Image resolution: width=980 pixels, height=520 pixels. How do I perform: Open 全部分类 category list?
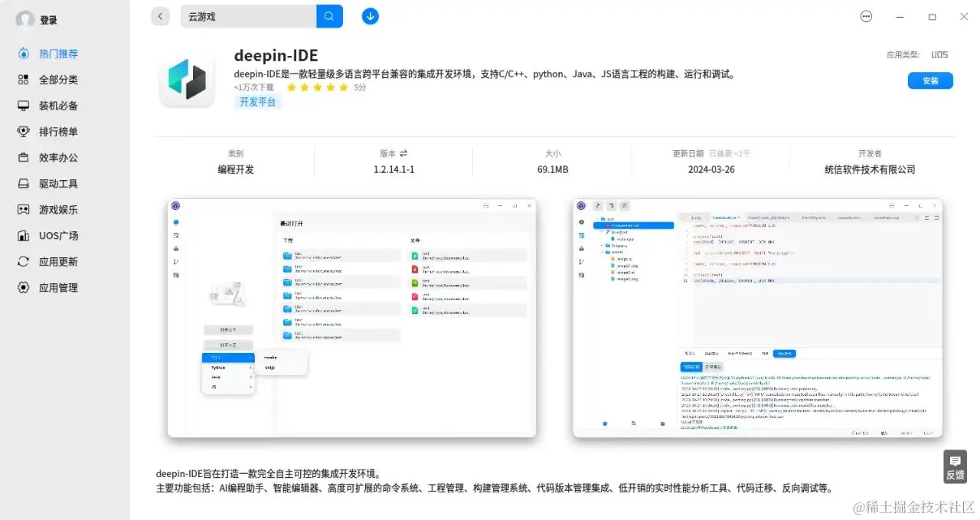pyautogui.click(x=59, y=80)
